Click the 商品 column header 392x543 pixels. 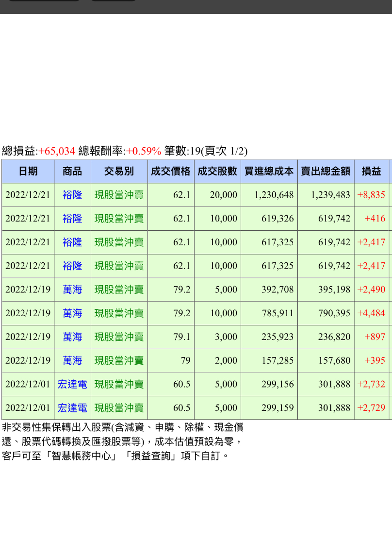click(72, 171)
